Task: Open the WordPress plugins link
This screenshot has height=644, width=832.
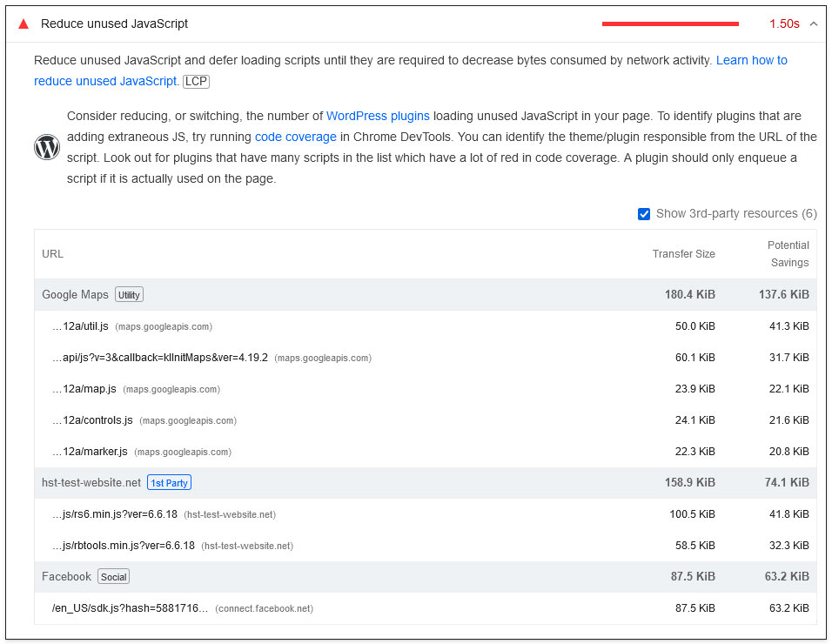Action: (x=378, y=116)
